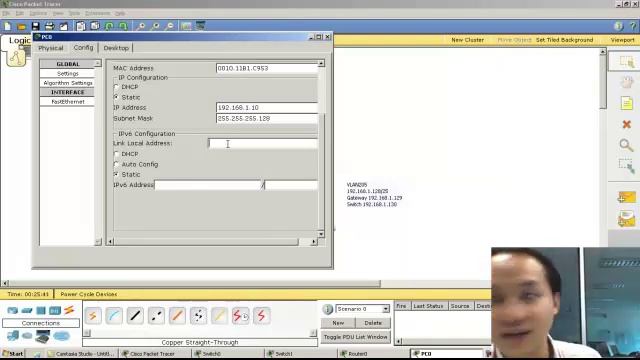Pick the orange Fiber cable icon
Screen dimensions: 640x360
(177, 316)
